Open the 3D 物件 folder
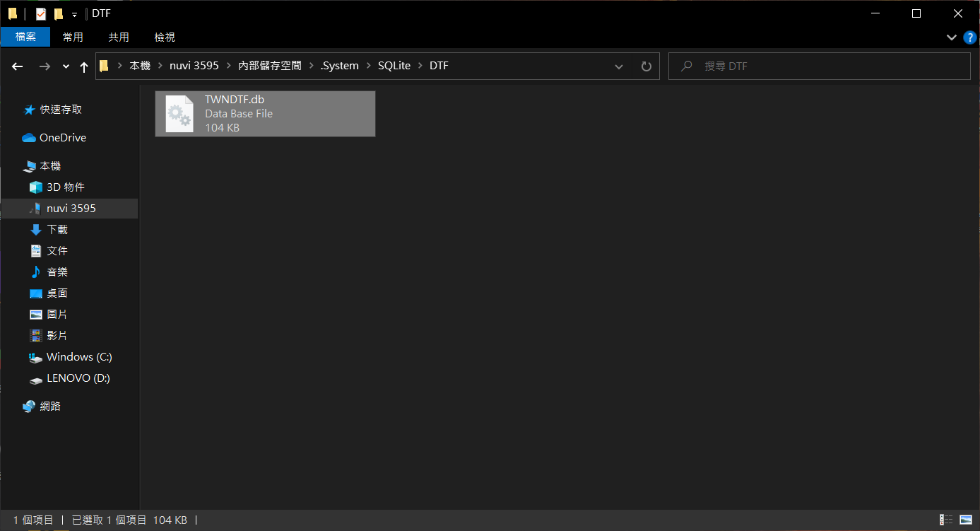 coord(66,187)
